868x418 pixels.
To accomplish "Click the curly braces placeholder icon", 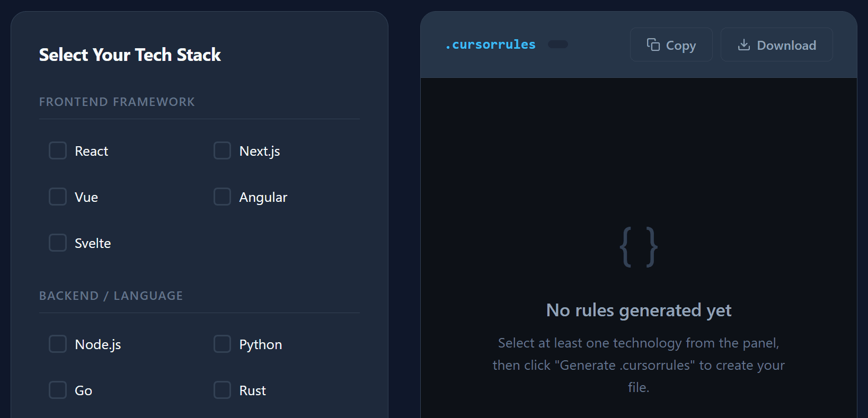I will [x=639, y=247].
